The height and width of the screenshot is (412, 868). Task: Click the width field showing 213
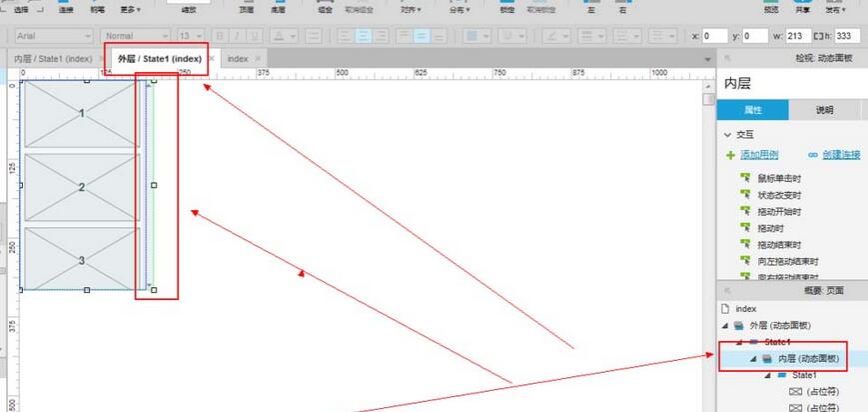[x=798, y=36]
